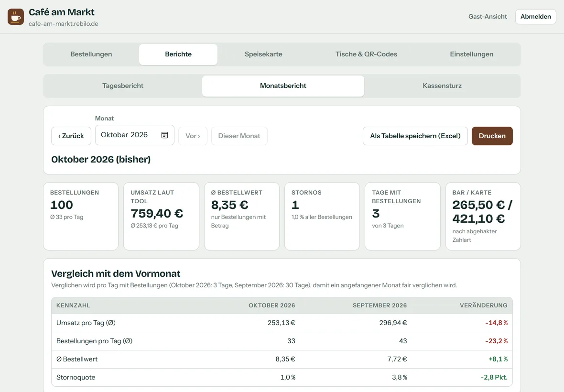Click the Ø Bestellwert card value 8,35 €

229,205
